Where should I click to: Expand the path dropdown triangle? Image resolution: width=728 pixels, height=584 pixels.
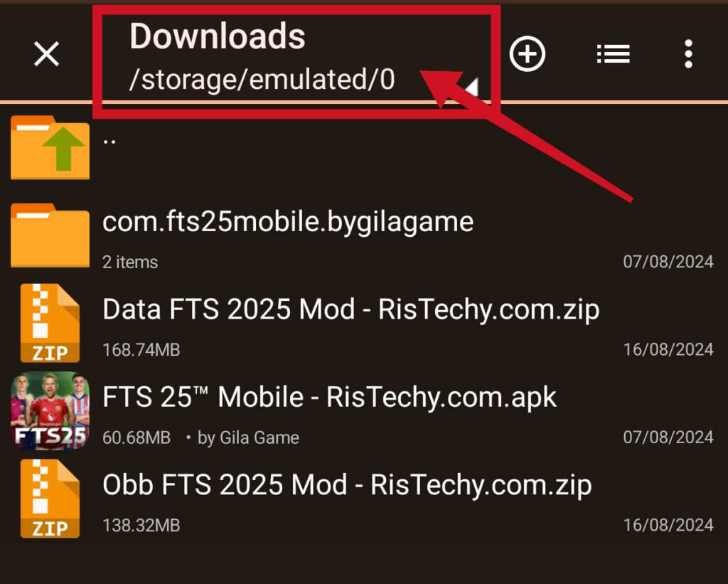pyautogui.click(x=471, y=86)
